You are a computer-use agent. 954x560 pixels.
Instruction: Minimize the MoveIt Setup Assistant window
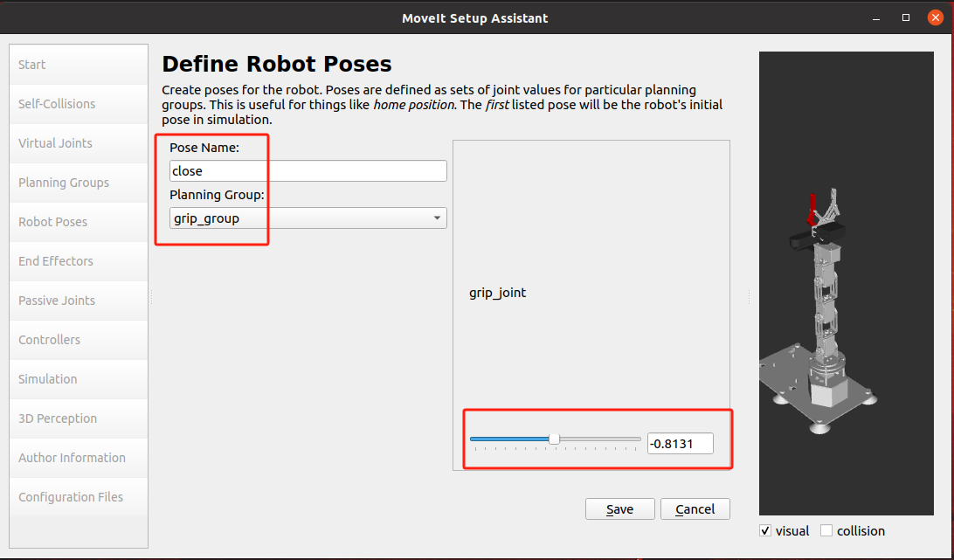pyautogui.click(x=876, y=18)
